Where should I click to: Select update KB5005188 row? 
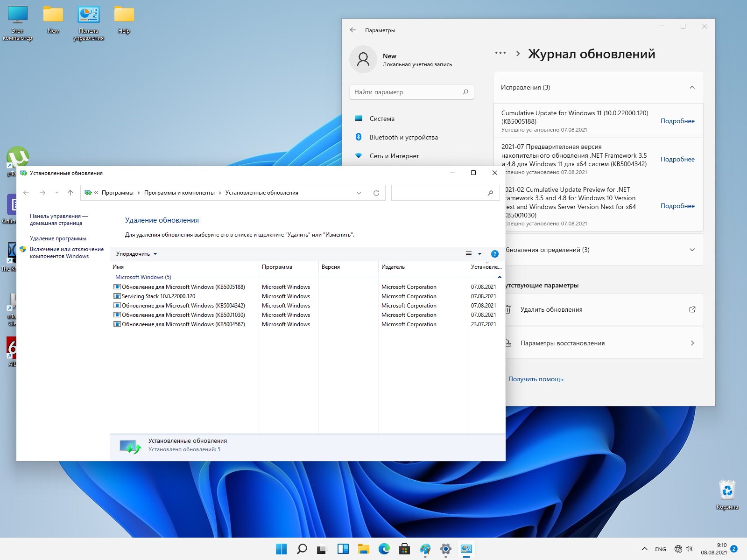(306, 287)
